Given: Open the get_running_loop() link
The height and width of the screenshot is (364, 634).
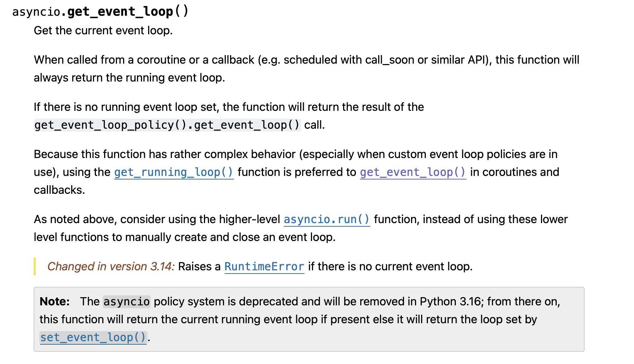Looking at the screenshot, I should (x=174, y=172).
